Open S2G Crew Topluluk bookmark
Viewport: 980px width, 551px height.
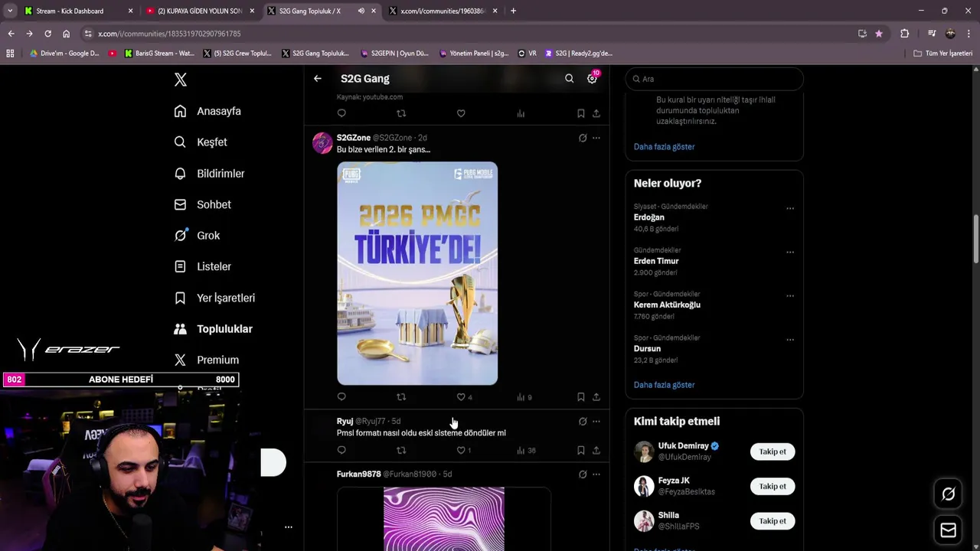tap(237, 54)
